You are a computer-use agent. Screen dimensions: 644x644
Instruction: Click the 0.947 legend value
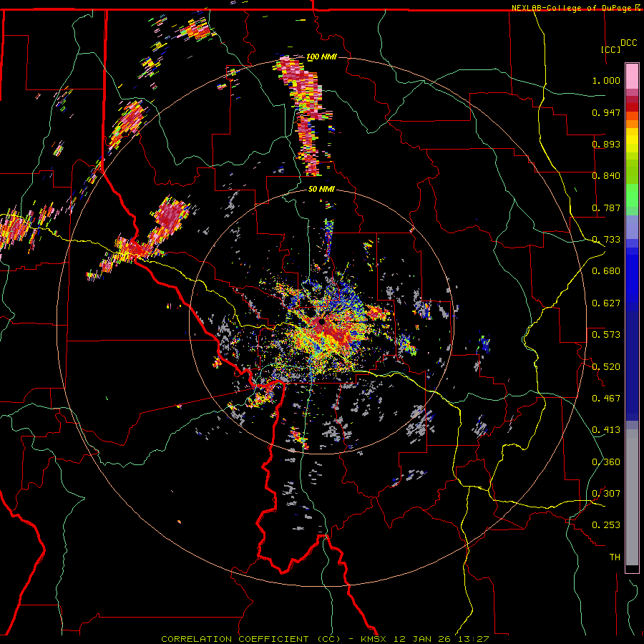click(606, 112)
